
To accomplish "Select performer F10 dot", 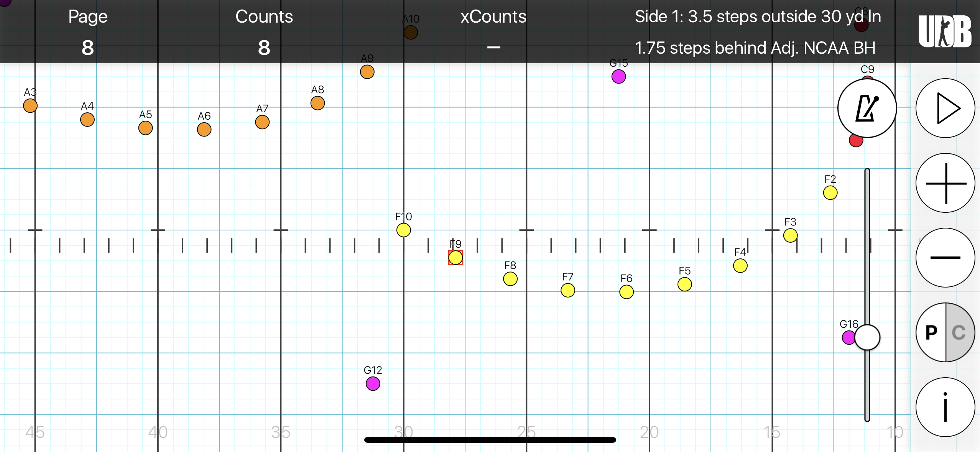I will pos(404,230).
